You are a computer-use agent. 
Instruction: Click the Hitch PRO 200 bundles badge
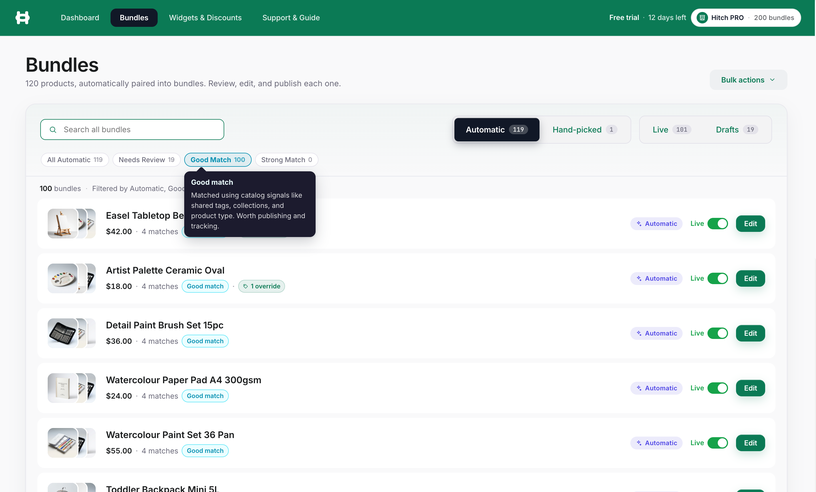tap(746, 18)
